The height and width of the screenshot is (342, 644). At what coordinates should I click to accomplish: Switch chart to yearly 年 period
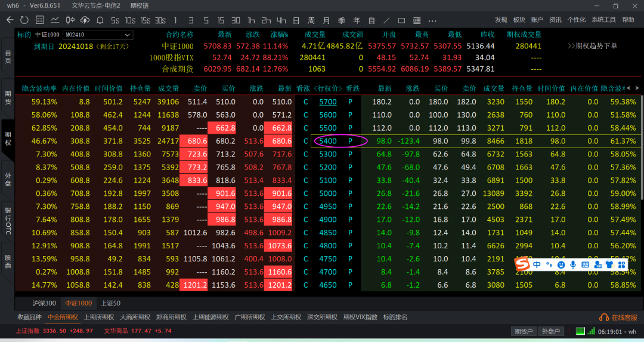pyautogui.click(x=357, y=20)
